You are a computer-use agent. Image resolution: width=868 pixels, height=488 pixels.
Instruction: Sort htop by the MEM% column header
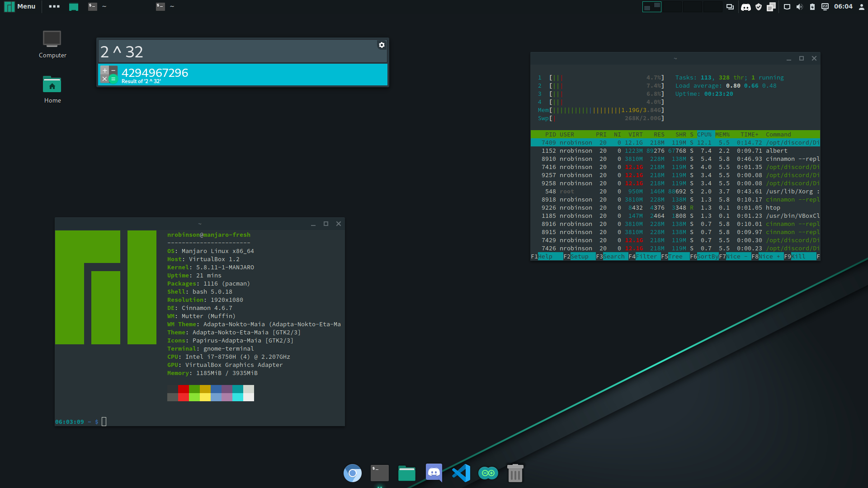(x=723, y=134)
